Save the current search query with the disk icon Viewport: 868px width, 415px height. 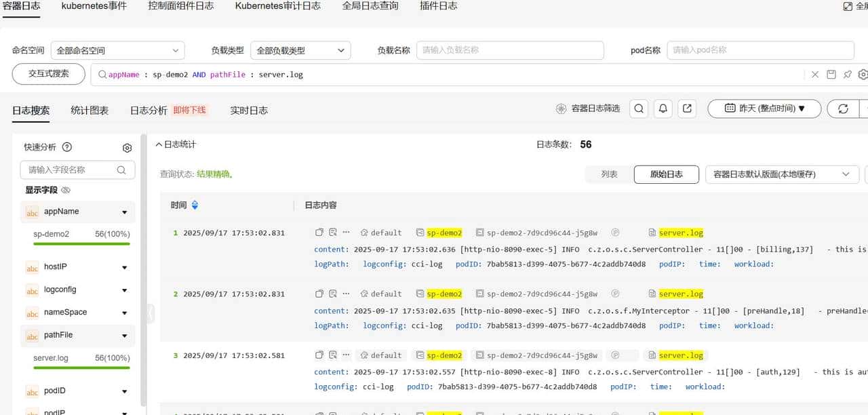click(x=831, y=75)
